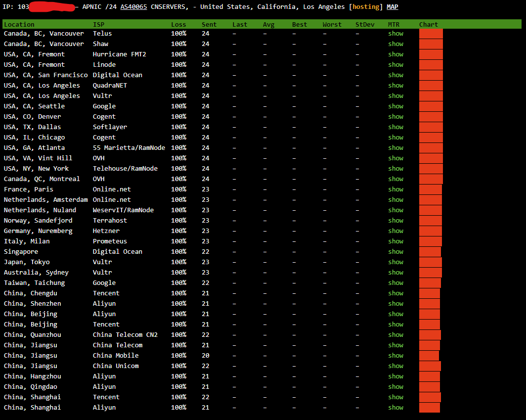
Task: Show MTR for Sydney Vultr
Action: coord(396,273)
